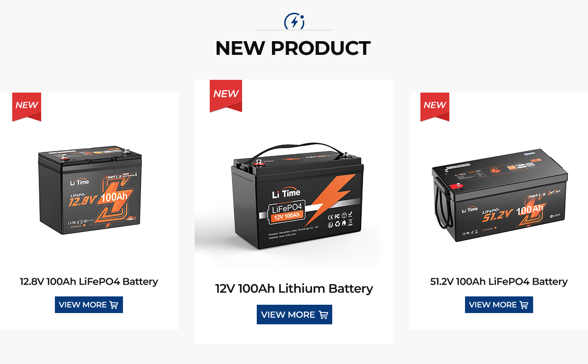Click the lightning bolt icon above heading

coord(294,22)
